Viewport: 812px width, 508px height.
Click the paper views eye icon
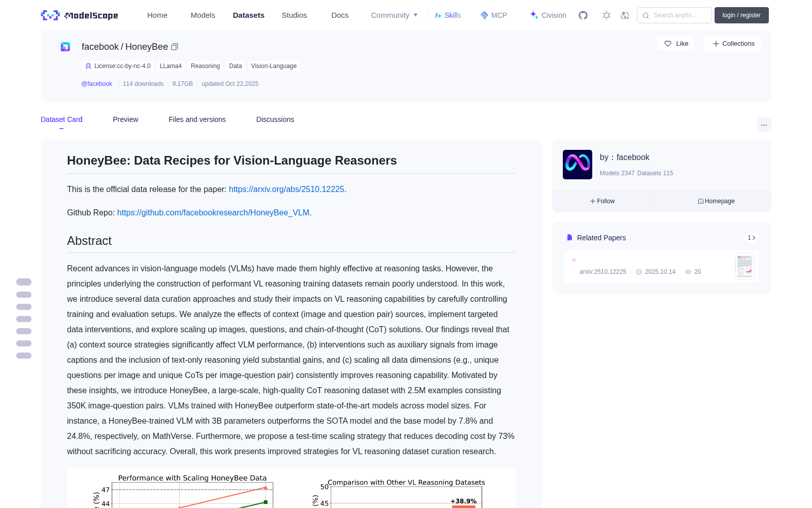click(x=688, y=272)
